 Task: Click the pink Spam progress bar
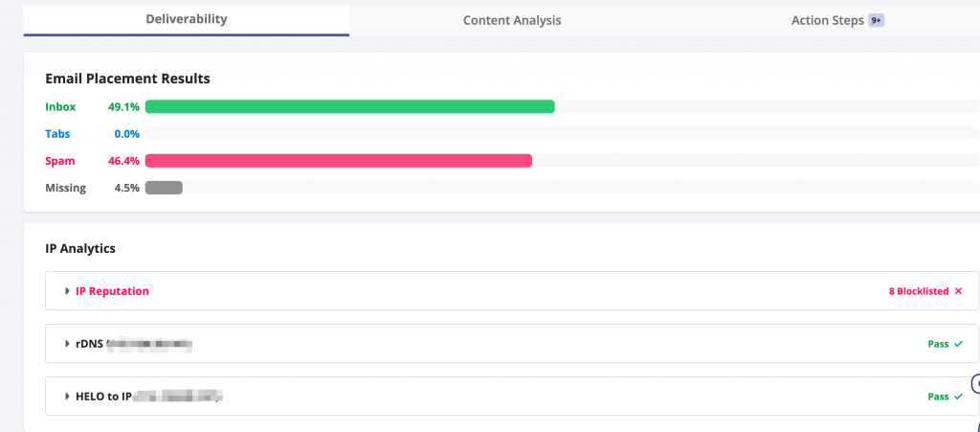pyautogui.click(x=338, y=161)
